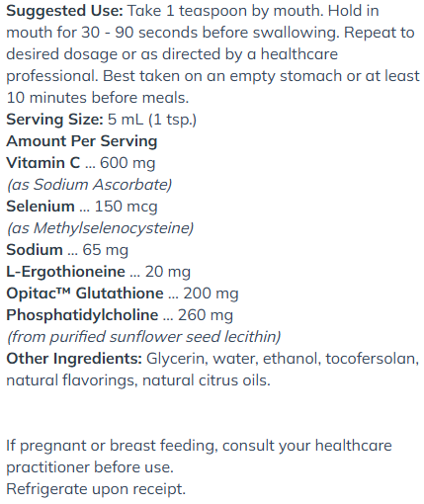This screenshot has height=504, width=424.
Task: Click the word 'tocofersolan' in ingredients
Action: click(x=373, y=359)
